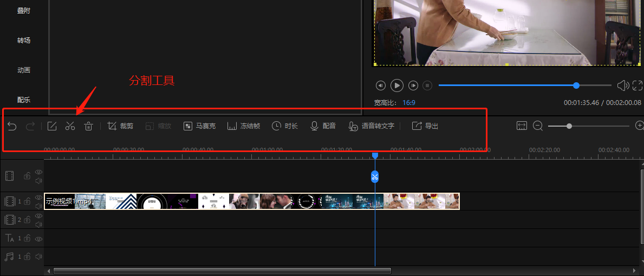Image resolution: width=644 pixels, height=276 pixels.
Task: Click the film icon of video track 1
Action: pos(9,201)
